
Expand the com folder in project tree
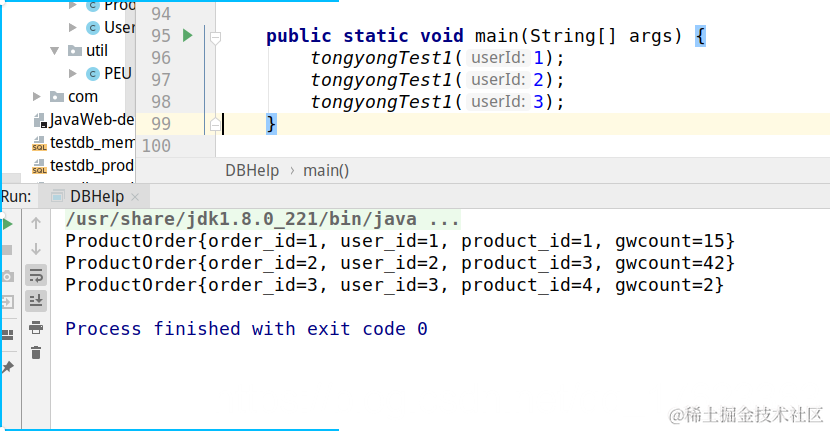[37, 96]
